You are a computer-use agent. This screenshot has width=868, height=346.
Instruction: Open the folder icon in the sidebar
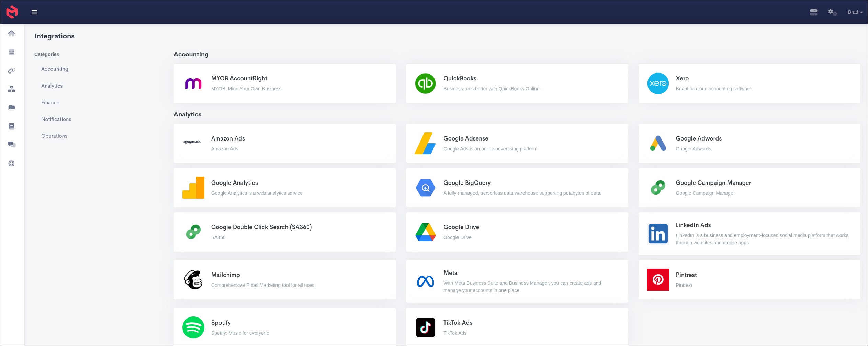[12, 108]
